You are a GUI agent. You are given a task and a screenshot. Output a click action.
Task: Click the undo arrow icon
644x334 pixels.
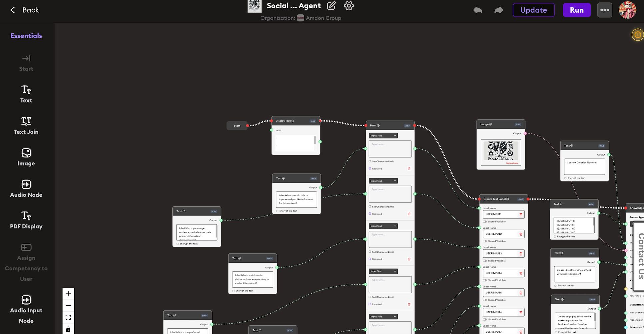click(477, 10)
